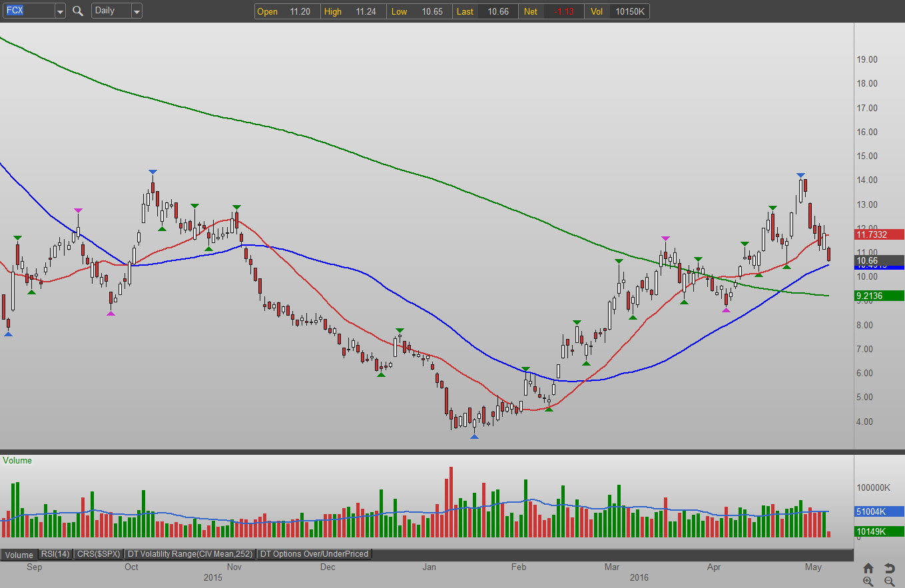Zoom in with the plus magnifier
The height and width of the screenshot is (588, 905).
pos(868,581)
